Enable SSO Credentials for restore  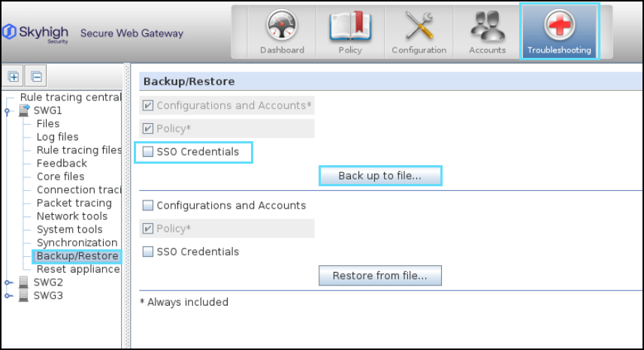pos(148,252)
